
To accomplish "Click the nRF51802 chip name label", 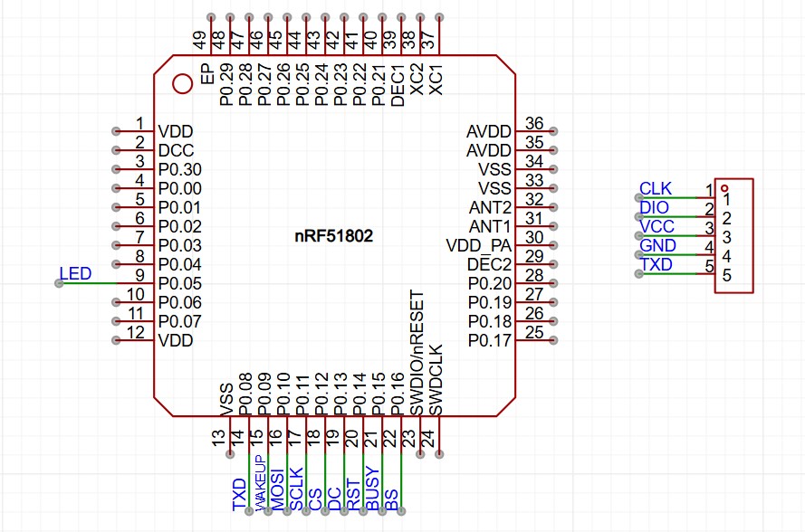I will [x=334, y=236].
